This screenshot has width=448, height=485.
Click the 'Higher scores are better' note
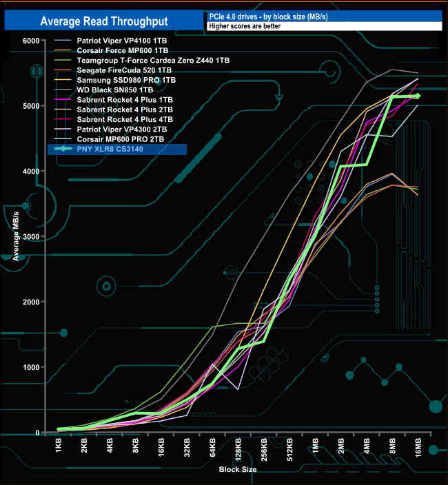pos(245,26)
